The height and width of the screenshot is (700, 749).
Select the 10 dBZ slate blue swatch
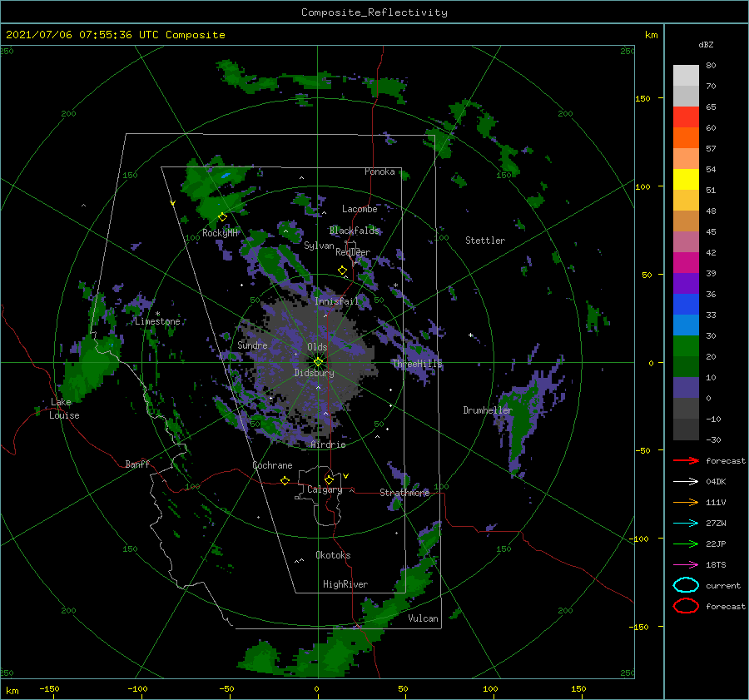(x=686, y=387)
